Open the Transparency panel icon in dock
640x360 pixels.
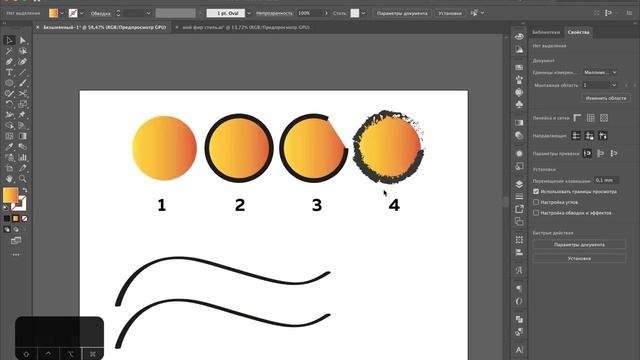click(519, 135)
